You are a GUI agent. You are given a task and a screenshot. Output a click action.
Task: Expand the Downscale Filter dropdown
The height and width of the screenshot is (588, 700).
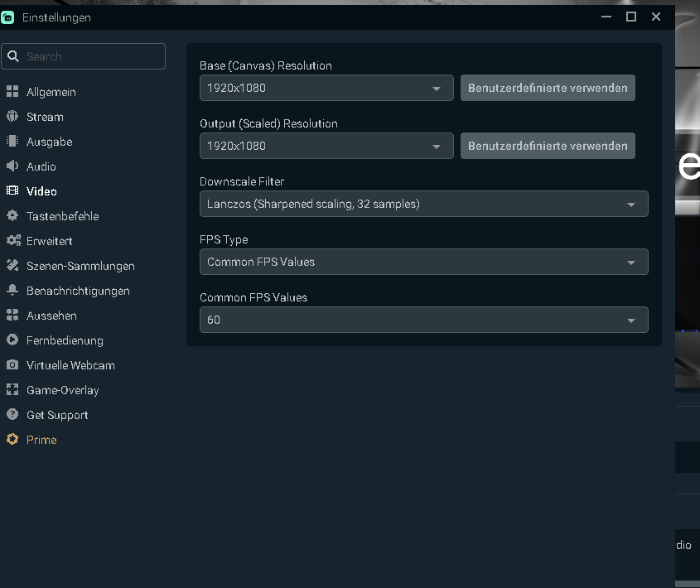point(423,204)
